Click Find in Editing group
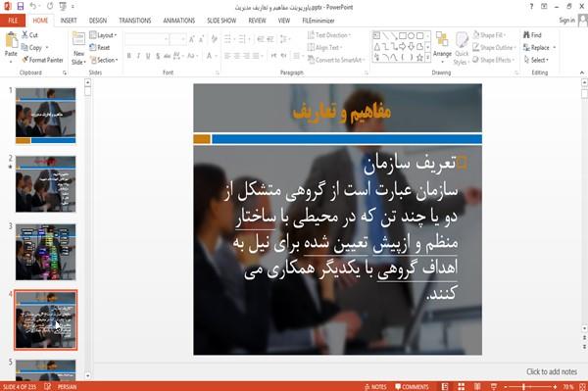This screenshot has width=588, height=391. point(532,35)
